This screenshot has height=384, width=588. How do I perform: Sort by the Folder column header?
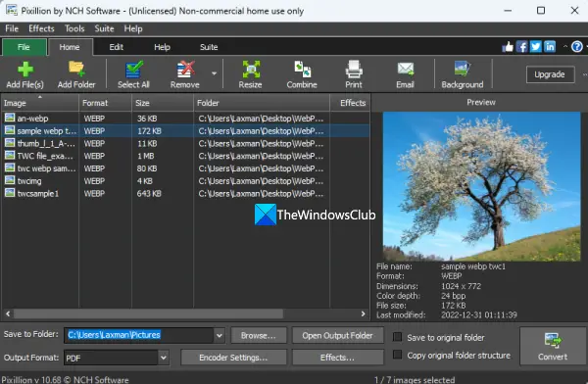pos(262,103)
